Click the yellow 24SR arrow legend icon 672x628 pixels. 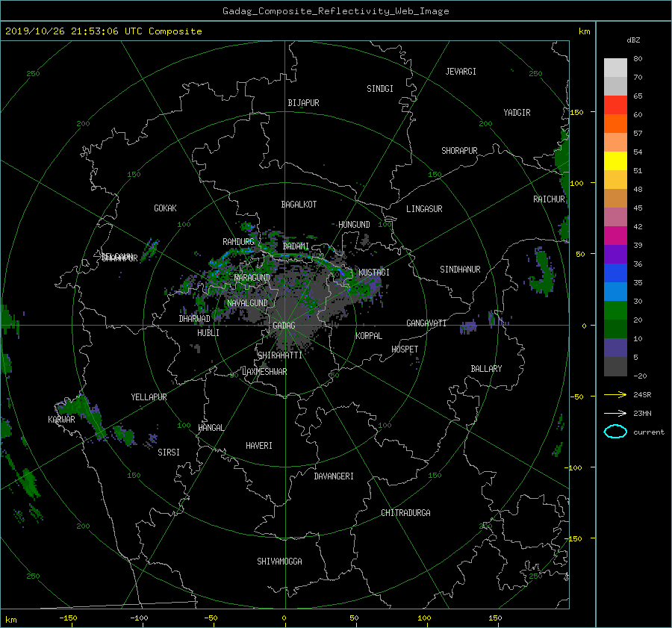[x=615, y=394]
